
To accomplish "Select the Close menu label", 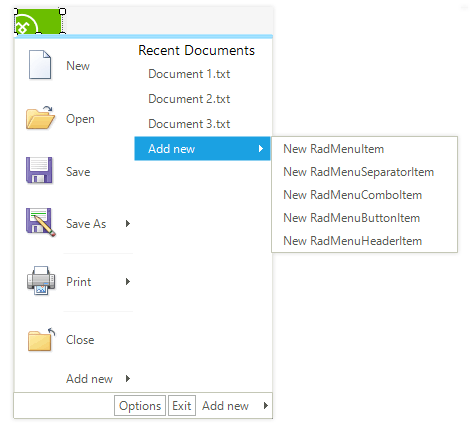I will click(80, 340).
